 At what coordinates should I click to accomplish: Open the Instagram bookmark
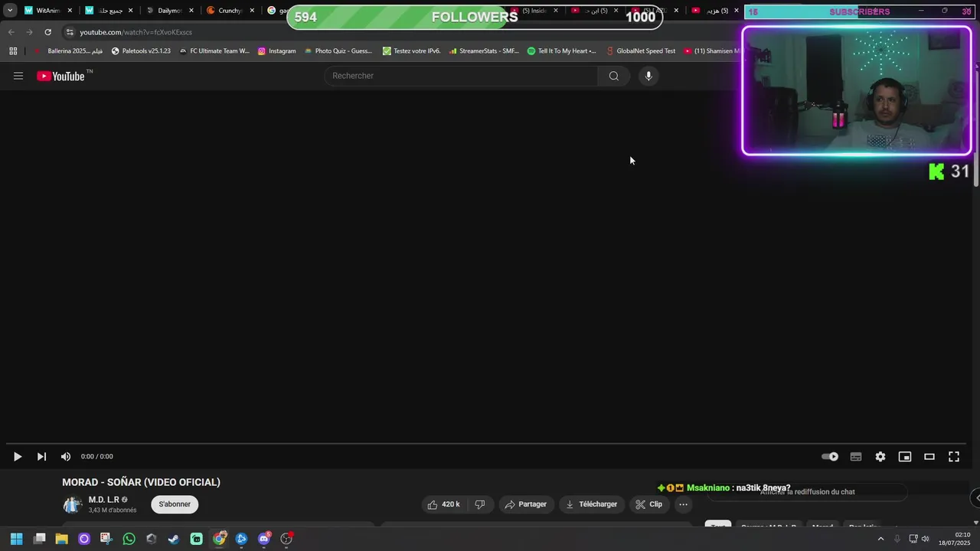point(276,51)
